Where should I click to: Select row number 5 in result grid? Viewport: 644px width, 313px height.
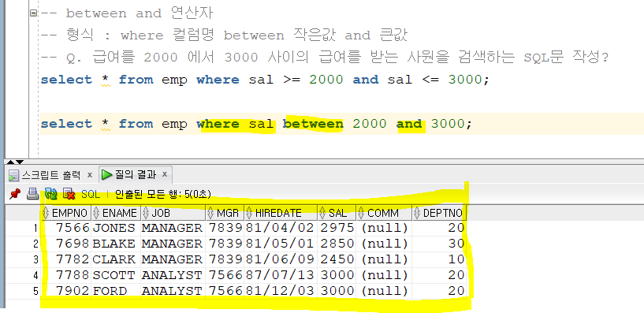tap(35, 291)
